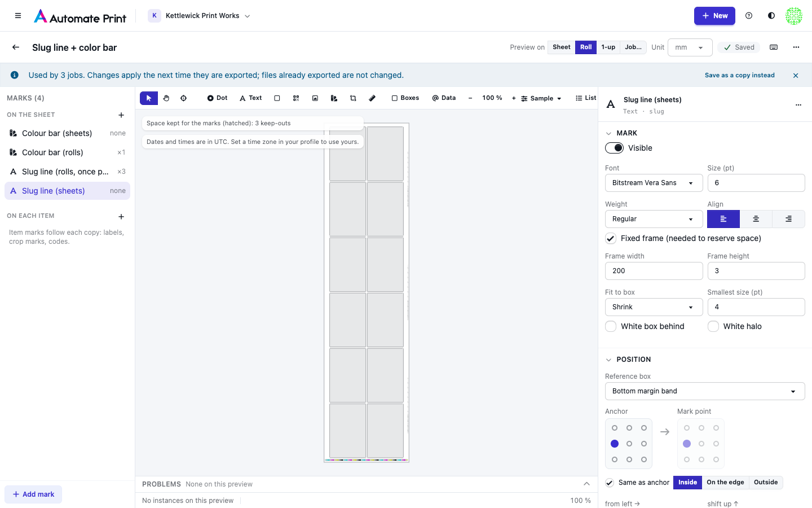Open the template more options ellipsis

click(x=796, y=47)
